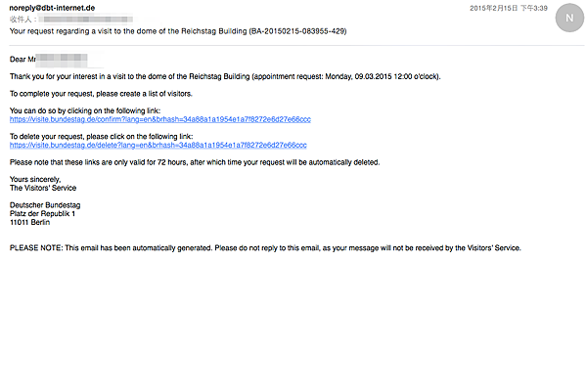Click the '11011 Berlin' postal line
The height and width of the screenshot is (392, 587).
(x=29, y=222)
